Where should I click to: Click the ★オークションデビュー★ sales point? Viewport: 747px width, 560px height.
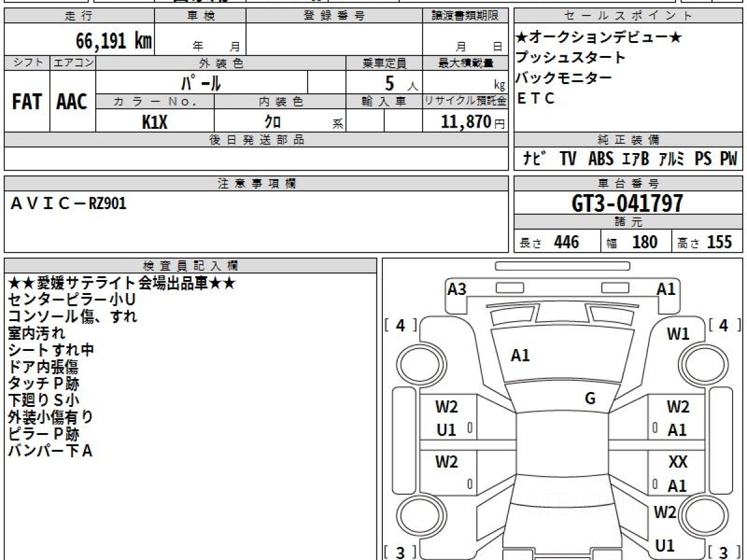point(599,38)
